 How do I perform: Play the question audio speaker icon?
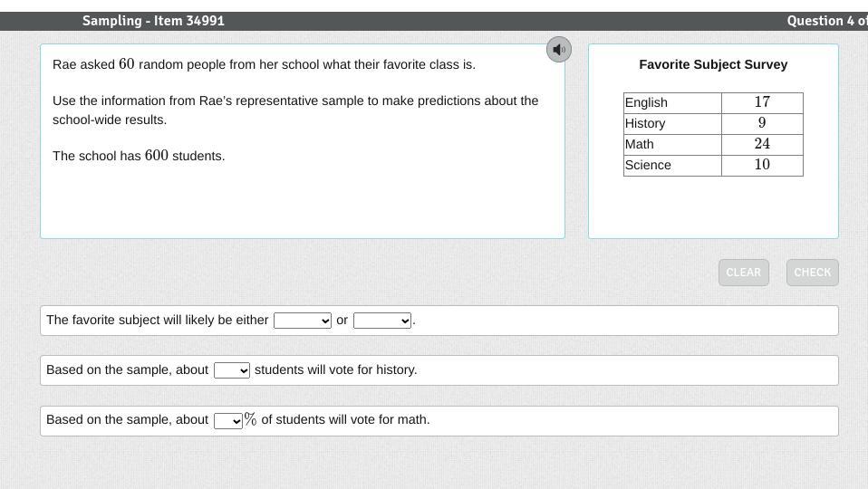coord(559,50)
